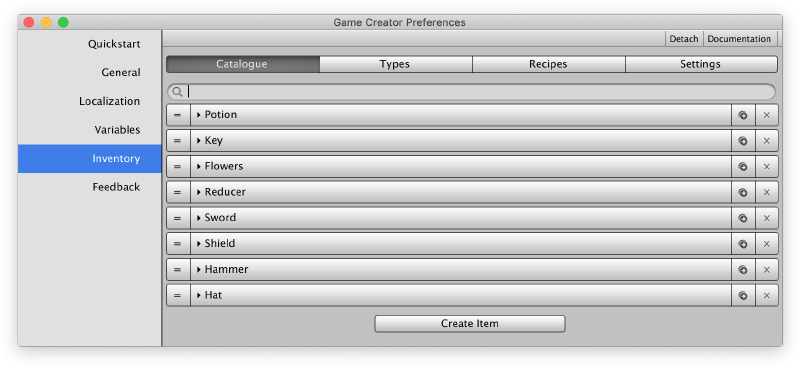Delete the Reducer item

[766, 192]
